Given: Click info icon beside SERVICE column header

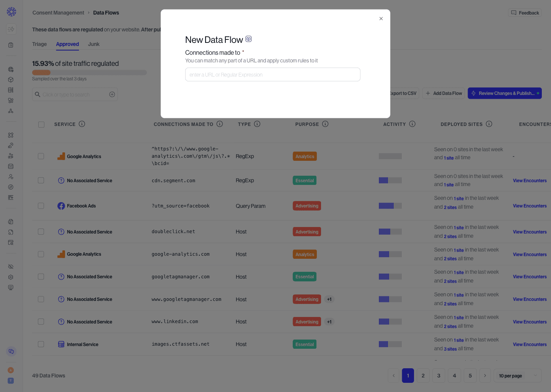Looking at the screenshot, I should coord(82,124).
